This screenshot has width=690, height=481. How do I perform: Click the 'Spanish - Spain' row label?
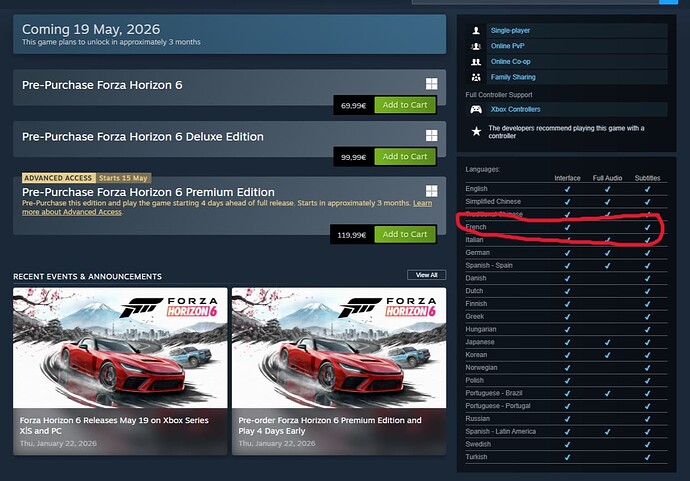click(x=489, y=265)
